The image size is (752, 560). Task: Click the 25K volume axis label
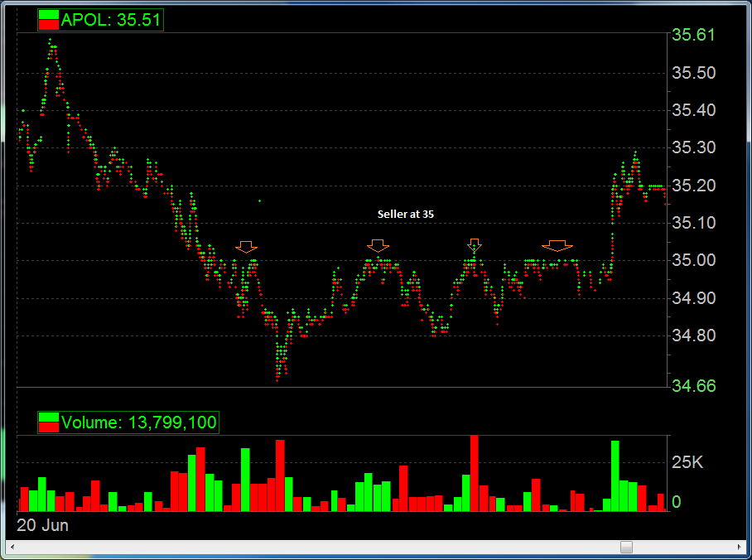687,462
